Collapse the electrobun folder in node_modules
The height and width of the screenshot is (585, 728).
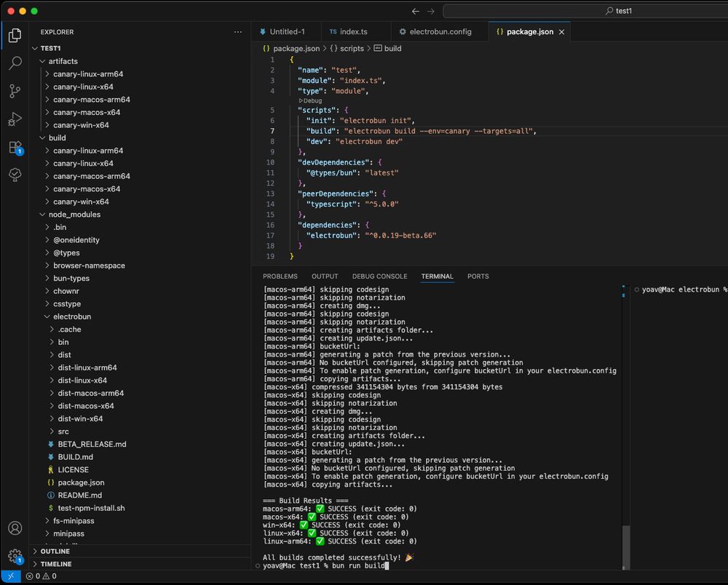coord(139,317)
